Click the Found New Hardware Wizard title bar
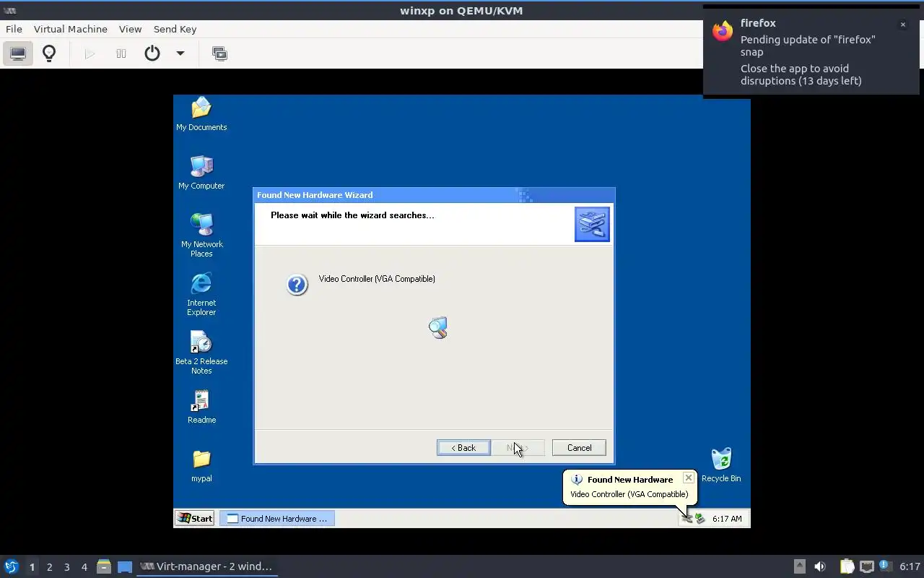Screen dimensions: 924x578 (434, 195)
